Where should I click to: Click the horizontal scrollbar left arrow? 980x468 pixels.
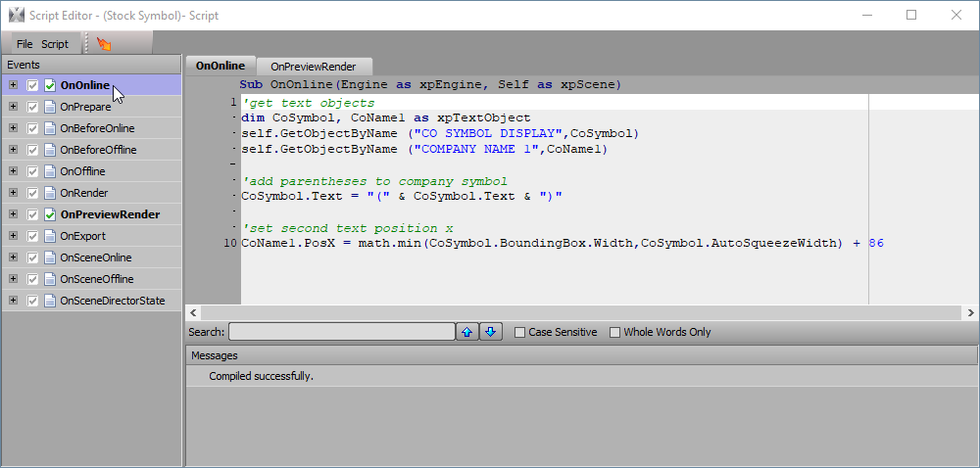click(x=193, y=312)
